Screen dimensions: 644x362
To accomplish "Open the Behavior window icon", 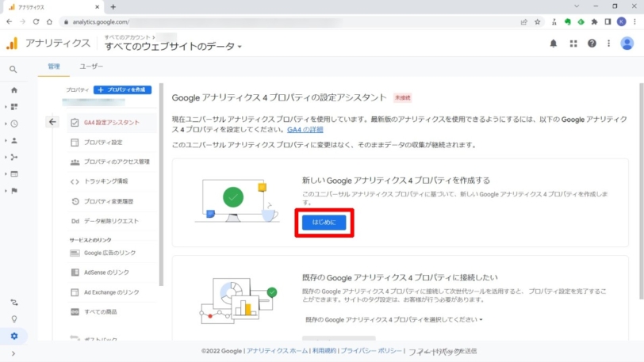I will point(14,174).
